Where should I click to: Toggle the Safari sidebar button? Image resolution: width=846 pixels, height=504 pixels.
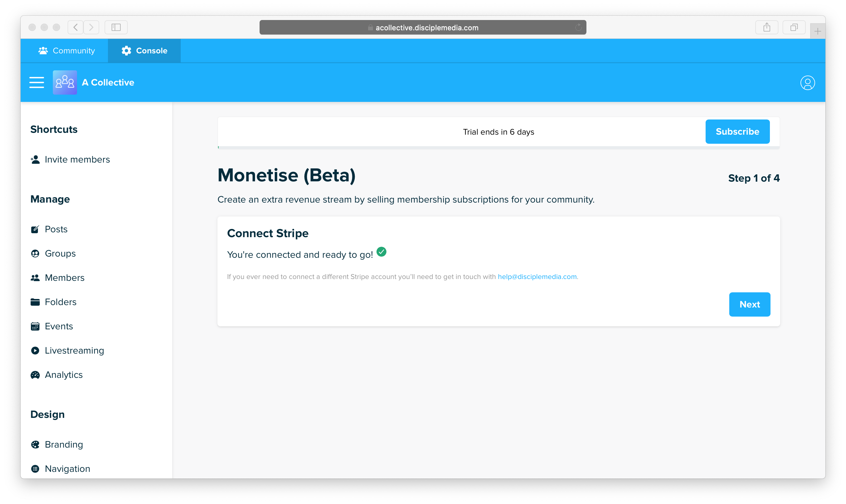pos(116,27)
